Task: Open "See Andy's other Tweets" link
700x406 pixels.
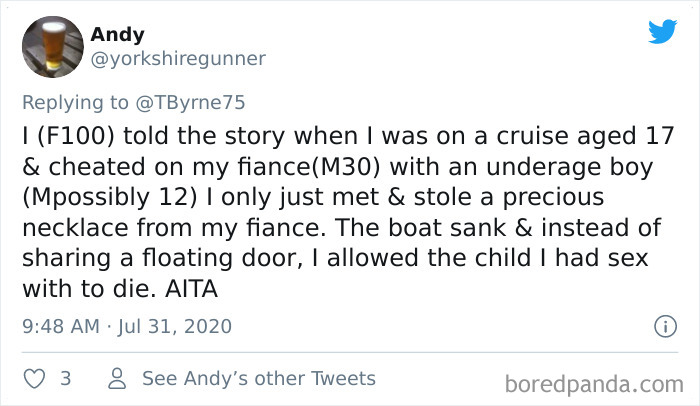Action: [258, 379]
